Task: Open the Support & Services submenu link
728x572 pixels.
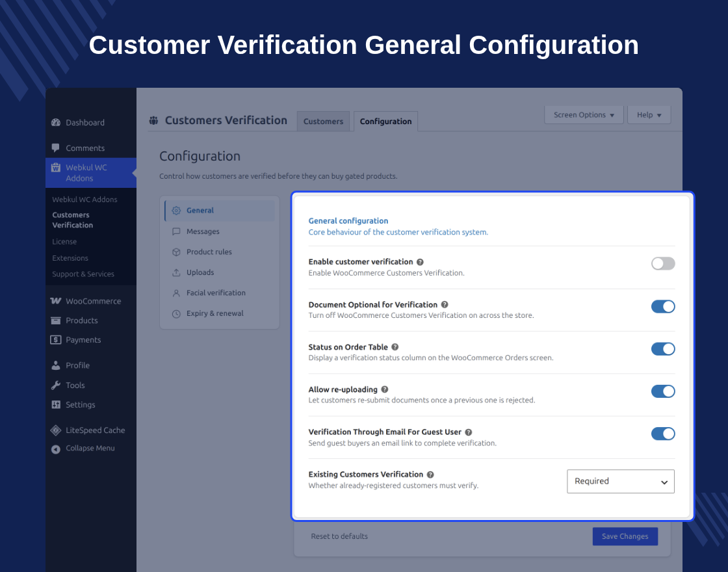Action: tap(83, 274)
